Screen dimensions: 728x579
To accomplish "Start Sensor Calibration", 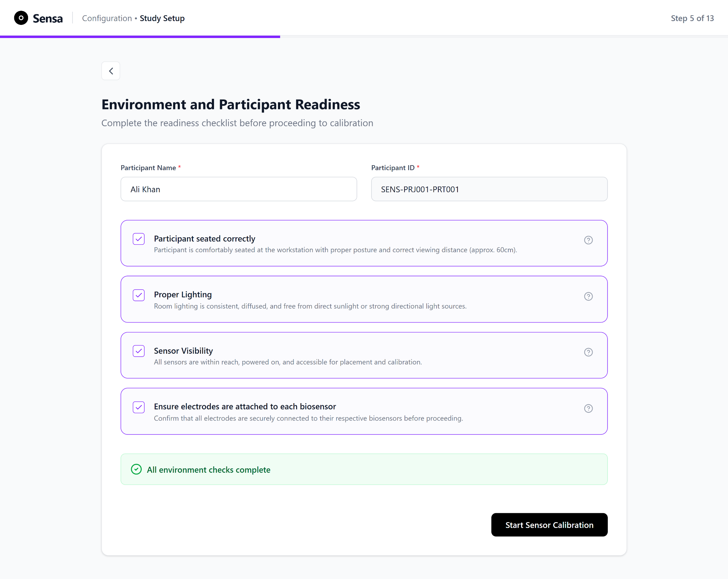I will tap(549, 525).
